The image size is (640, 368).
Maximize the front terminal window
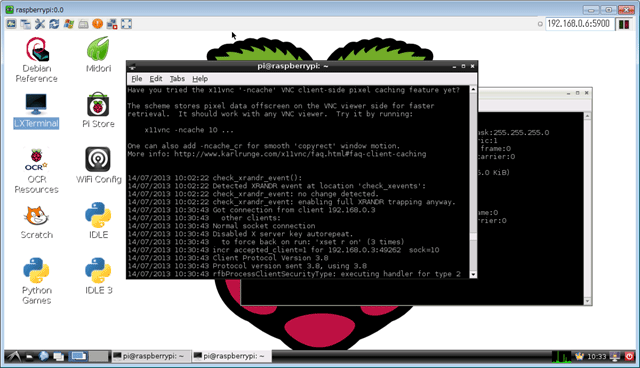click(463, 66)
